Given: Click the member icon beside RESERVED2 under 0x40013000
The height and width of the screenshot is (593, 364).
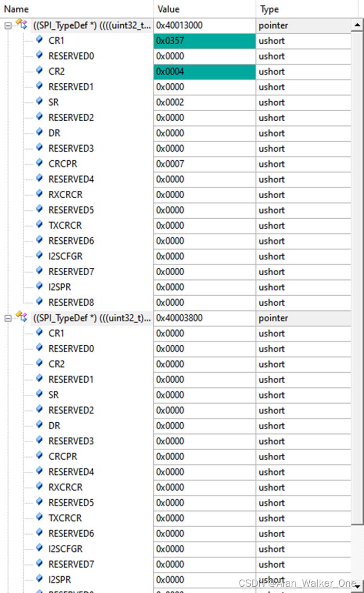Looking at the screenshot, I should point(40,116).
